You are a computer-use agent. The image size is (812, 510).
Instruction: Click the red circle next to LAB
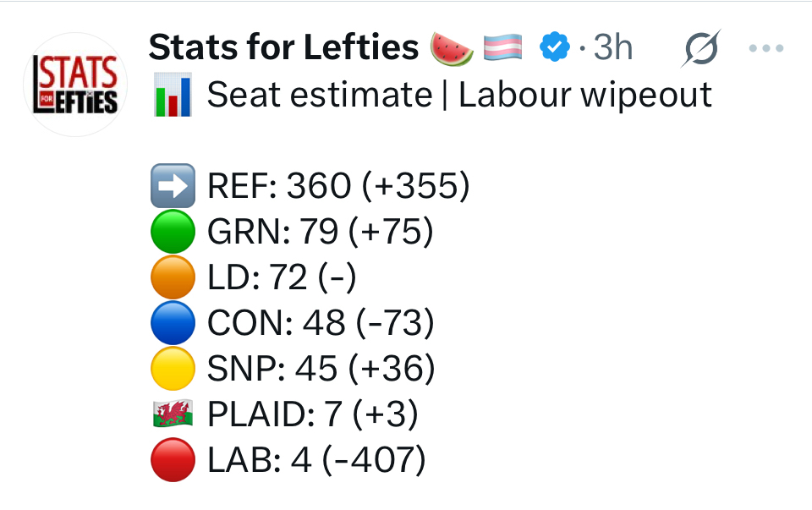pos(173,460)
